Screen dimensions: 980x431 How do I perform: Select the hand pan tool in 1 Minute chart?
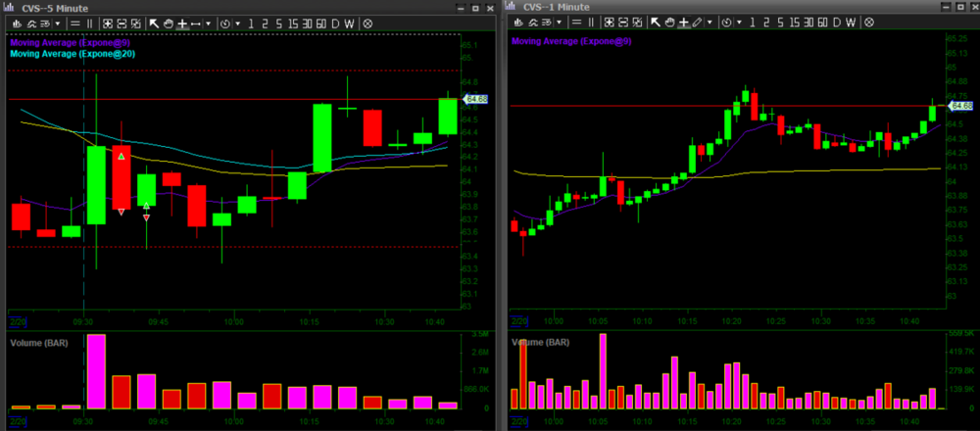(x=668, y=22)
